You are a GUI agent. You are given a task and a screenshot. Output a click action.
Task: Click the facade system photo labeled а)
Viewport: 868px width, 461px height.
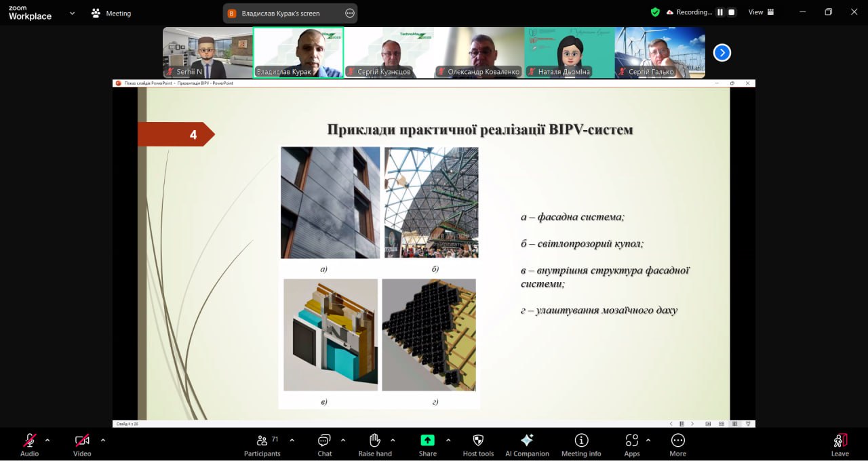coord(330,203)
